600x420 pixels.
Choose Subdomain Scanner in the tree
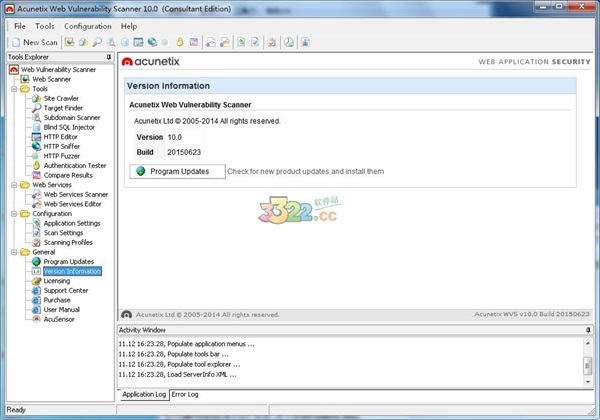coord(72,117)
